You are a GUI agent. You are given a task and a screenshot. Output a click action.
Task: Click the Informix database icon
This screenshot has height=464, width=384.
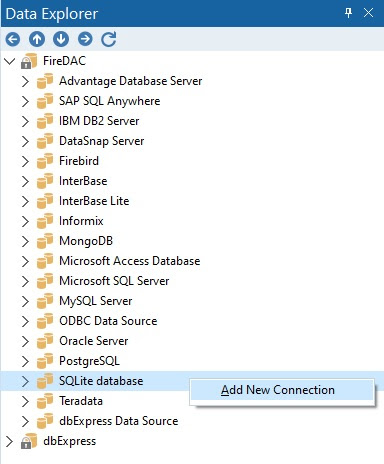(45, 221)
